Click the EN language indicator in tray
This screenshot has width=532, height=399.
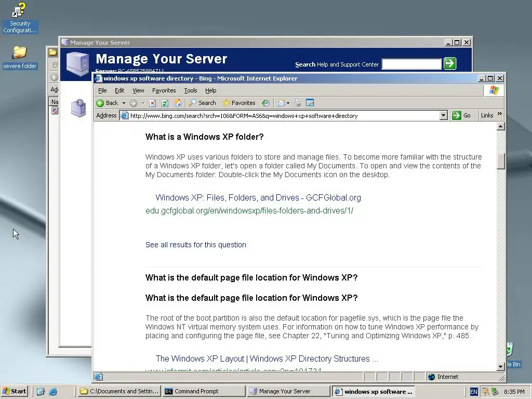point(474,392)
